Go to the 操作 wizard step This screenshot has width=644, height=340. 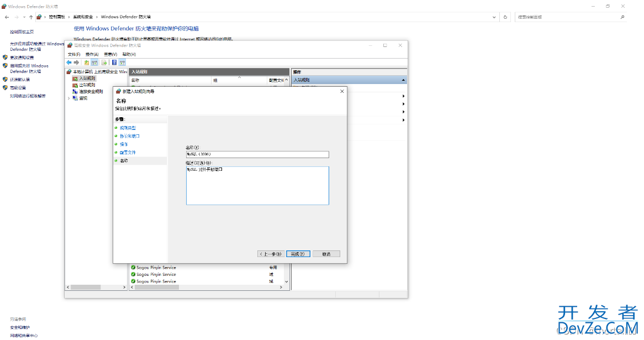point(124,144)
